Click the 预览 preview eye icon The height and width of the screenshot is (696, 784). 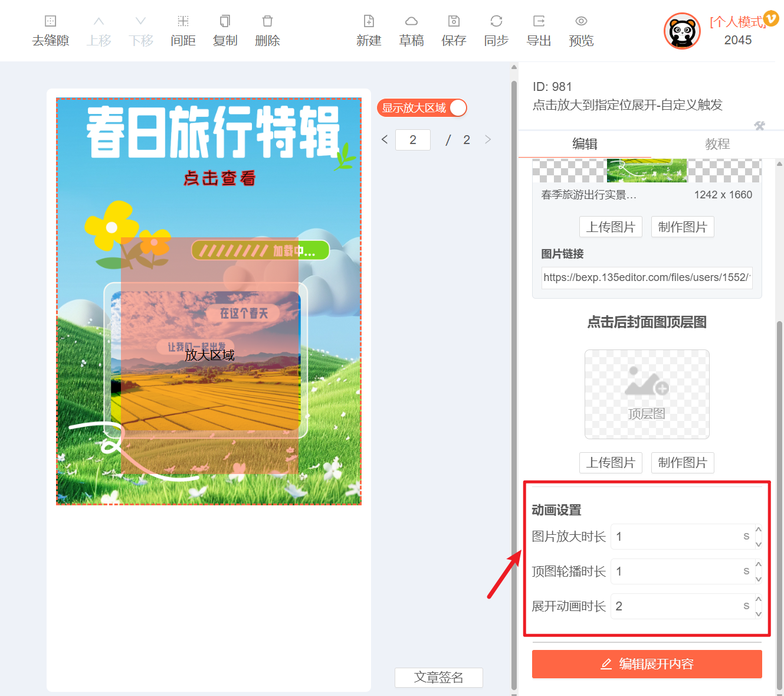click(581, 21)
